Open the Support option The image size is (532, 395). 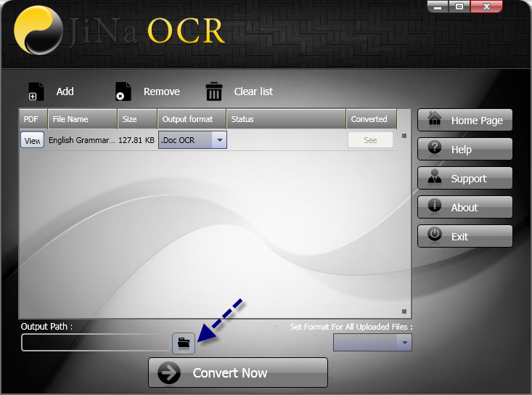(x=465, y=179)
